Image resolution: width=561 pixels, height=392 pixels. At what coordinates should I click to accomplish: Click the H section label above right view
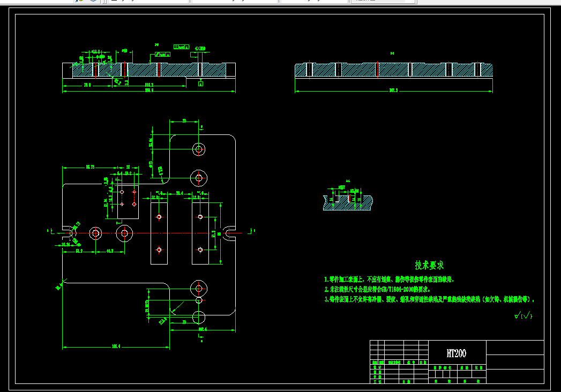pos(392,54)
